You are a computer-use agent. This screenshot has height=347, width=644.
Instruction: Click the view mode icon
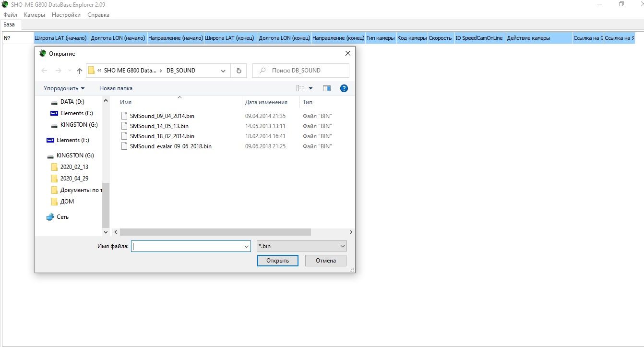click(300, 88)
